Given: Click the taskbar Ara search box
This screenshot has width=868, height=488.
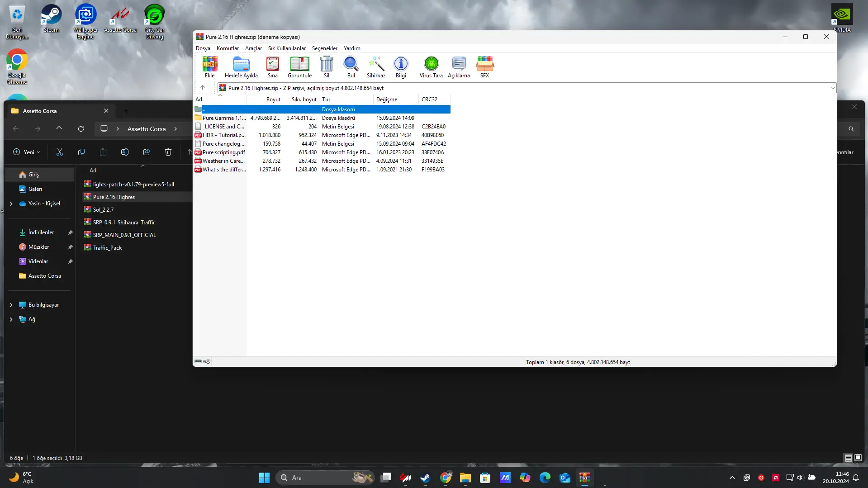Looking at the screenshot, I should (325, 478).
